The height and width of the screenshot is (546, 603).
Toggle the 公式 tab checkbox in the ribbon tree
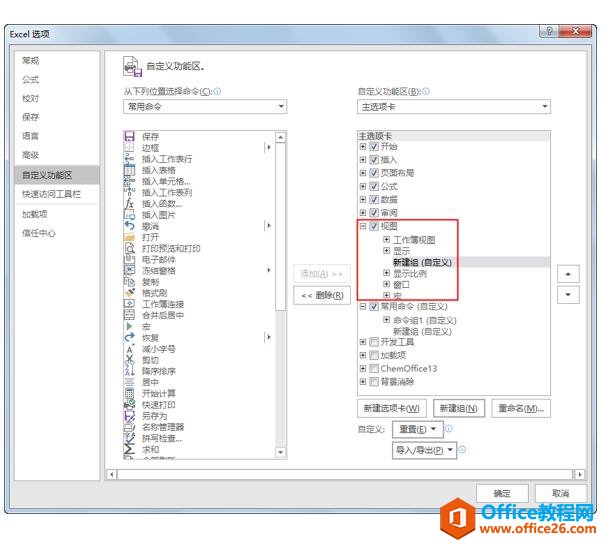[374, 186]
